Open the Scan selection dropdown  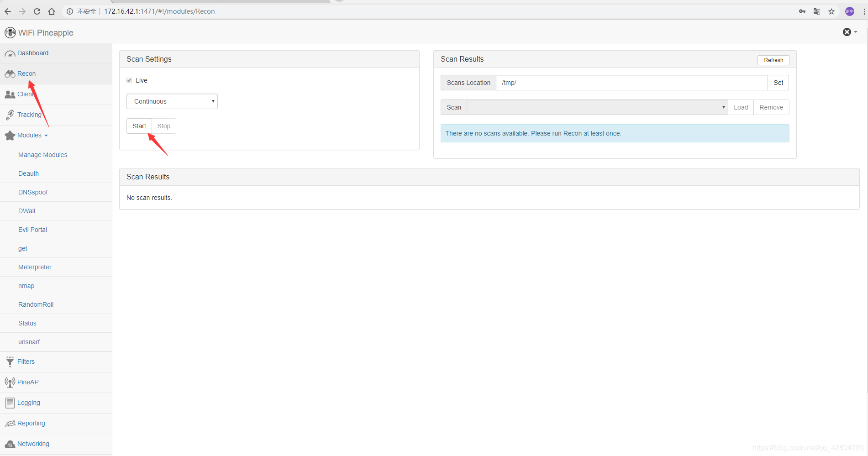coord(597,107)
